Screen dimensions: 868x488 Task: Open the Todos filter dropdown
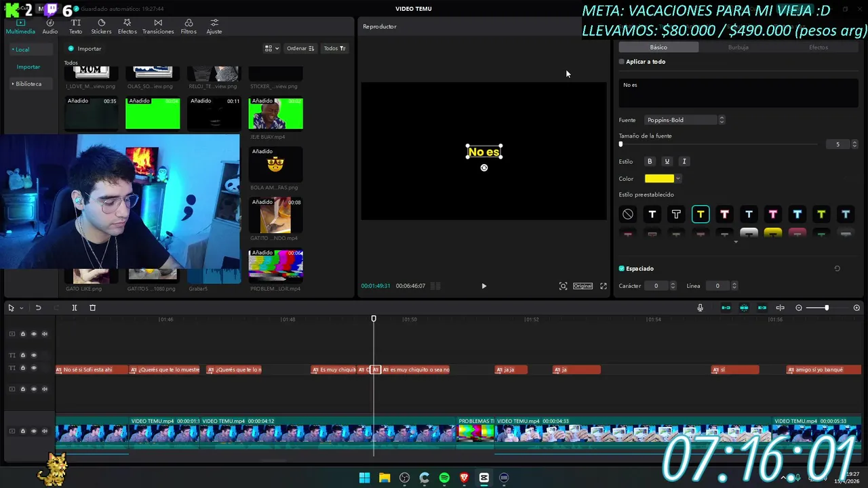point(334,48)
